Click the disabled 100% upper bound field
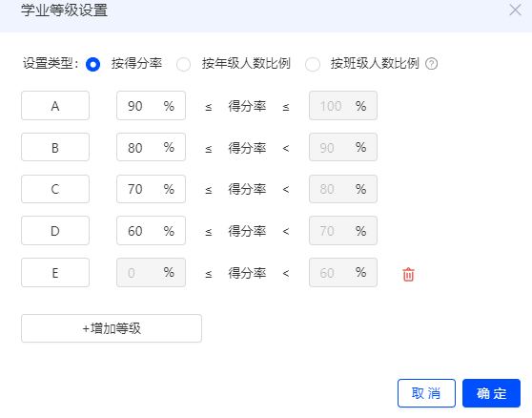 (x=343, y=106)
